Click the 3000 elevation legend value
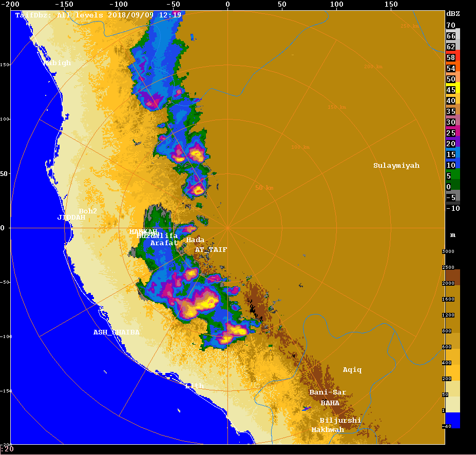 coord(448,251)
